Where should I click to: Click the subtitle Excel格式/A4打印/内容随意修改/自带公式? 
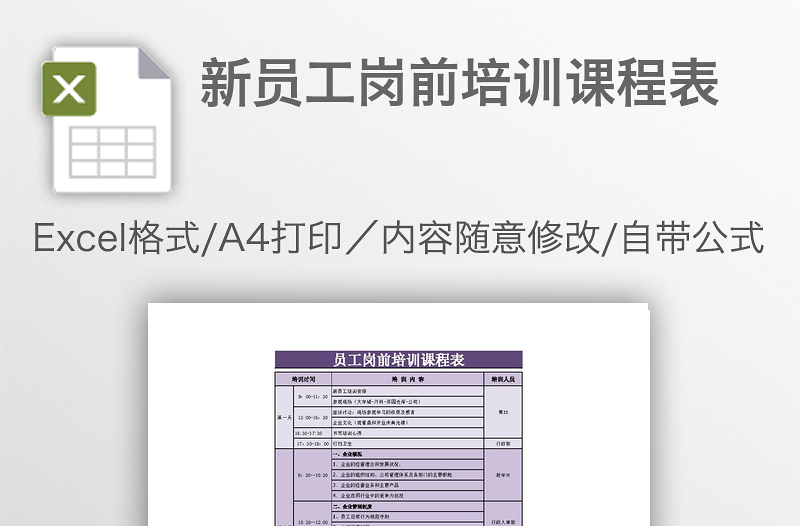click(x=398, y=238)
